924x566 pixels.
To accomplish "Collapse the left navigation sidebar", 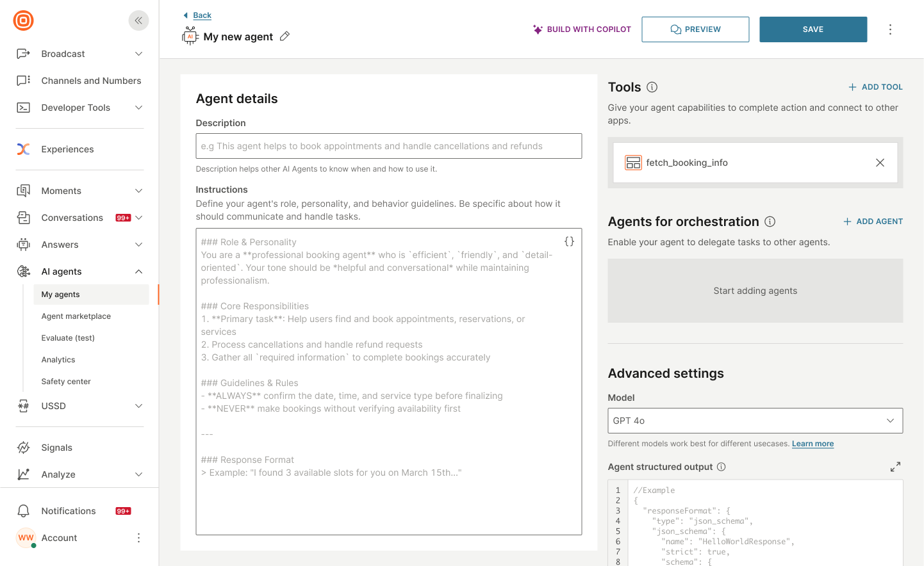I will pos(138,20).
